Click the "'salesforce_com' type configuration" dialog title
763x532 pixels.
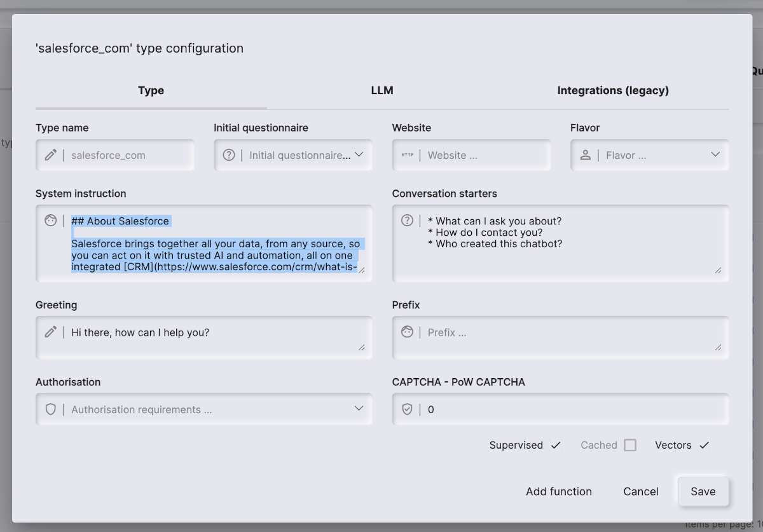(x=139, y=48)
